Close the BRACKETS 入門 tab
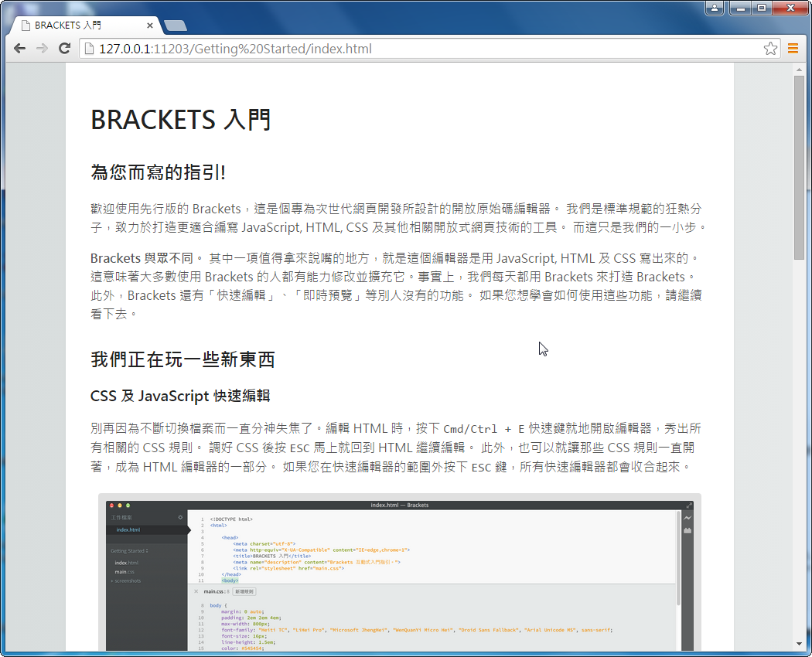Viewport: 812px width, 657px height. pyautogui.click(x=150, y=26)
